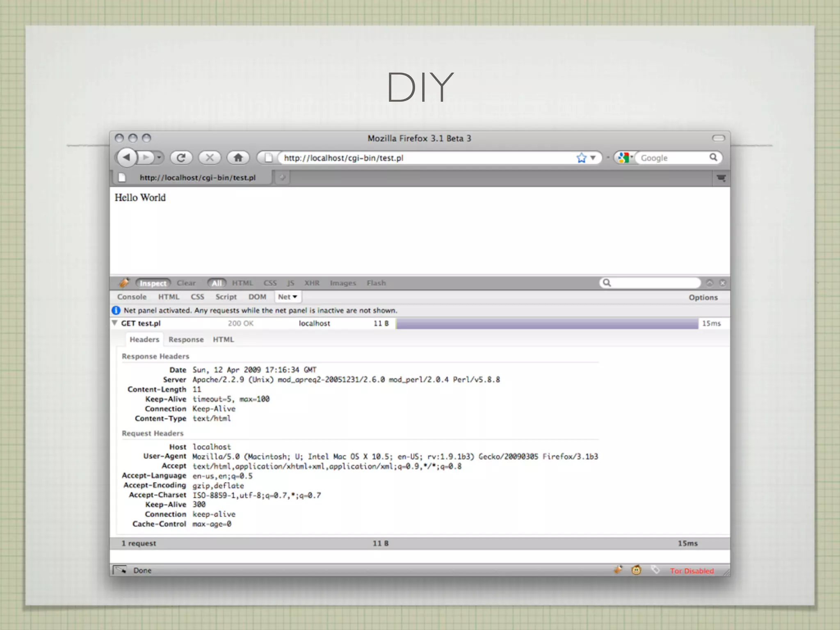Click the search magnifier in Google box
Viewport: 840px width, 630px height.
713,157
